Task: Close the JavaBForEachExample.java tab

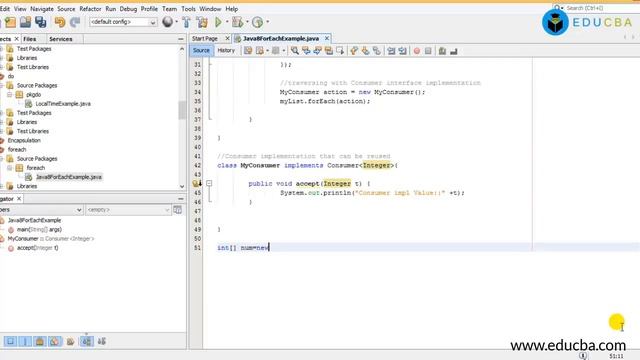Action: coord(327,38)
